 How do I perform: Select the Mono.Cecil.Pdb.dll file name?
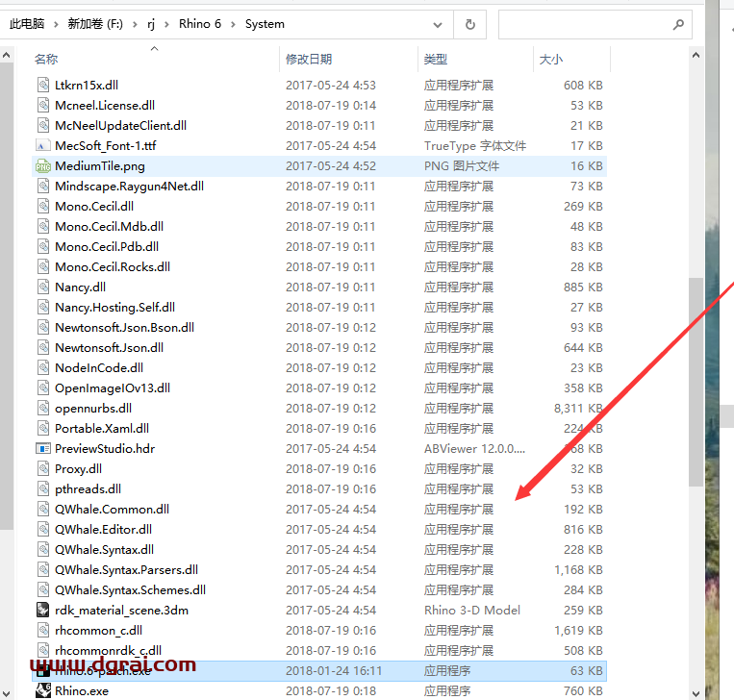point(107,246)
